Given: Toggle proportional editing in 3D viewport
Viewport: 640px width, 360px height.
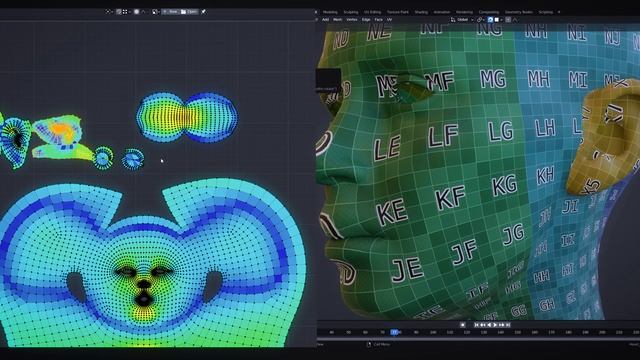Looking at the screenshot, I should tap(508, 20).
